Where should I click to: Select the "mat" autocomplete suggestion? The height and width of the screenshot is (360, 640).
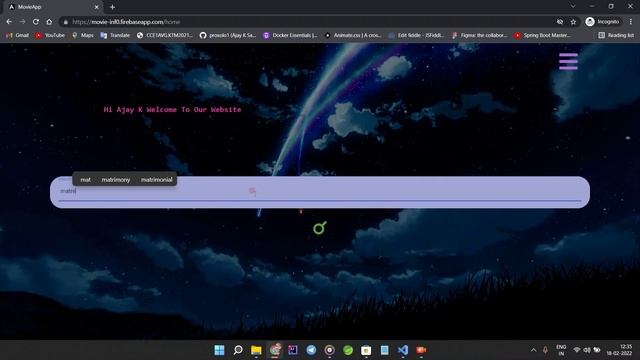click(x=85, y=180)
